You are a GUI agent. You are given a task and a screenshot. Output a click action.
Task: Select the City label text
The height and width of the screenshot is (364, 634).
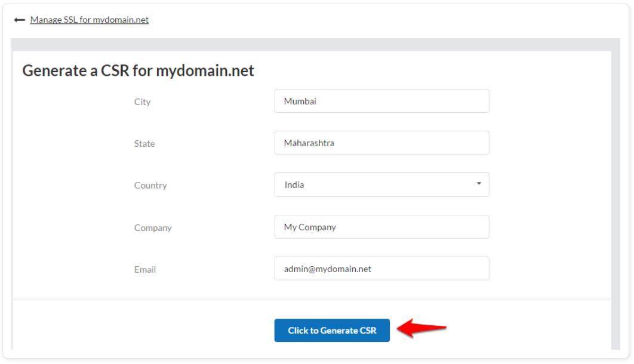tap(142, 102)
